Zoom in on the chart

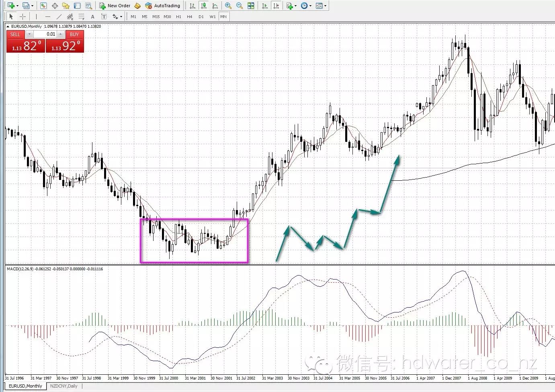(x=228, y=6)
